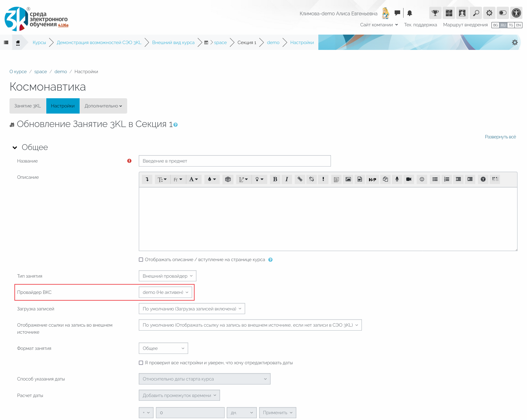Click the 'Развернуть всё' link
The height and width of the screenshot is (420, 527).
coord(500,137)
